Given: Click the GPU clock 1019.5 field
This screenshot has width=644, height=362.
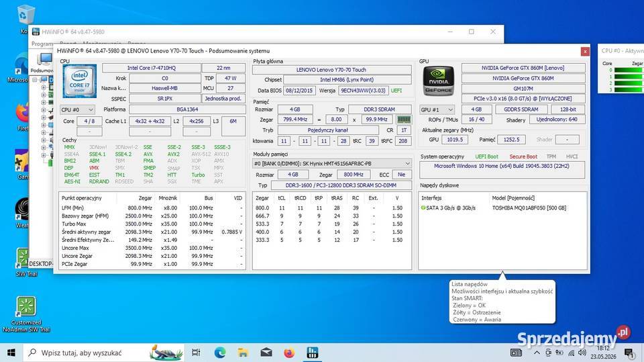Looking at the screenshot, I should click(455, 140).
